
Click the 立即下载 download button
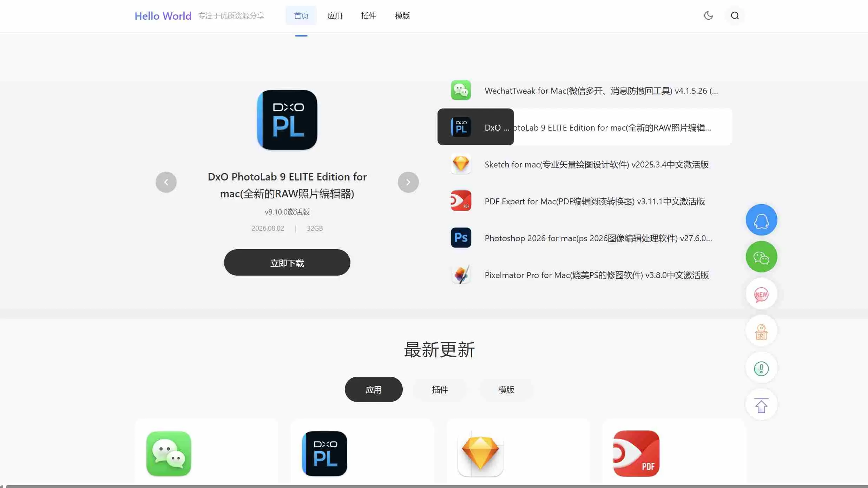point(287,263)
